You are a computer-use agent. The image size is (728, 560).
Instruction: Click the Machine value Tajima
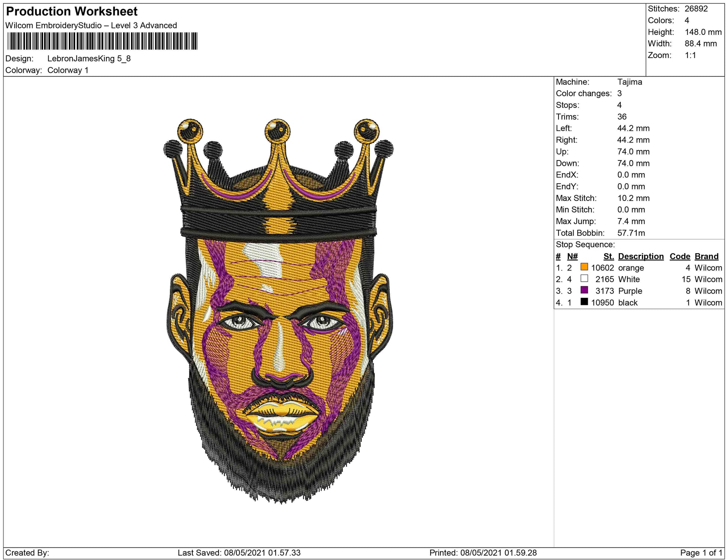coord(630,82)
